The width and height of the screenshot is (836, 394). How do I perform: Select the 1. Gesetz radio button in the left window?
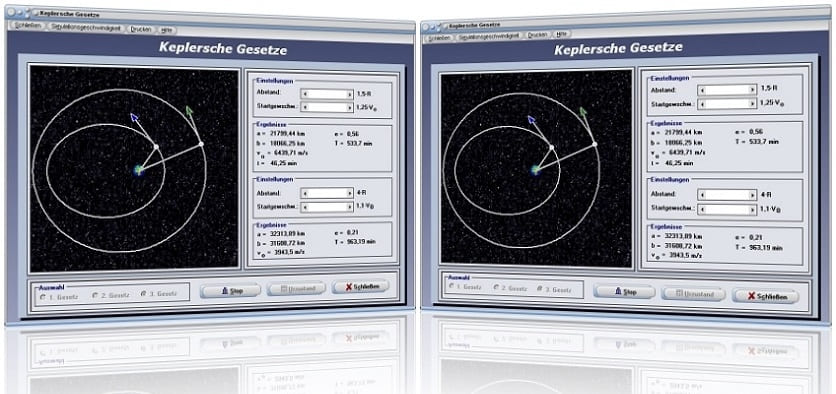point(43,296)
